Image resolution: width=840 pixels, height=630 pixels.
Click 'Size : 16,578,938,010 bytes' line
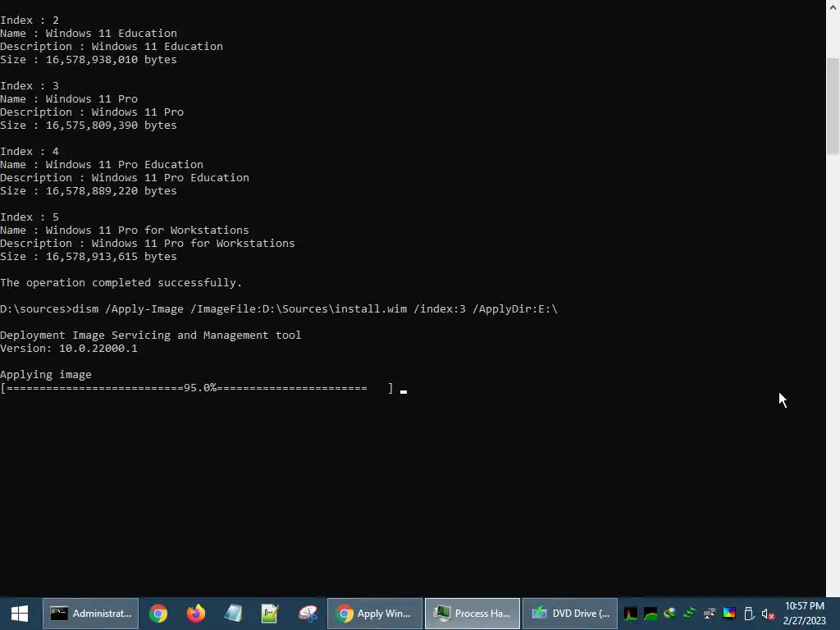[x=89, y=59]
